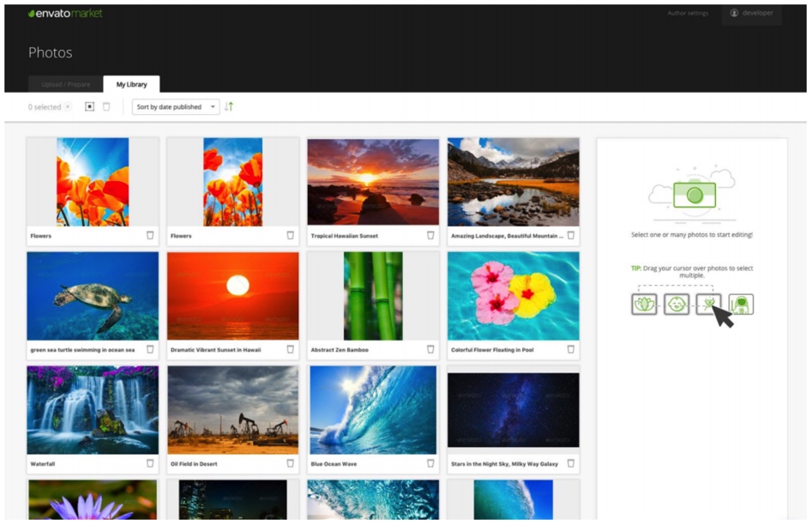Viewport: 812px width, 525px height.
Task: Clear selection with the X icon
Action: (68, 106)
